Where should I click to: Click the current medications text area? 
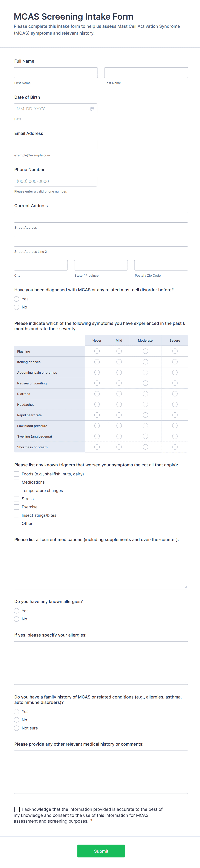(101, 567)
